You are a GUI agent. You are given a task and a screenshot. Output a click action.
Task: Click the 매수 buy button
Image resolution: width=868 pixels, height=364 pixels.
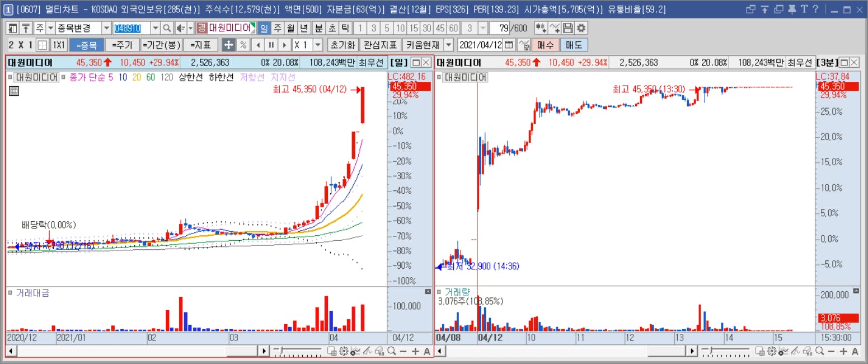tap(545, 45)
